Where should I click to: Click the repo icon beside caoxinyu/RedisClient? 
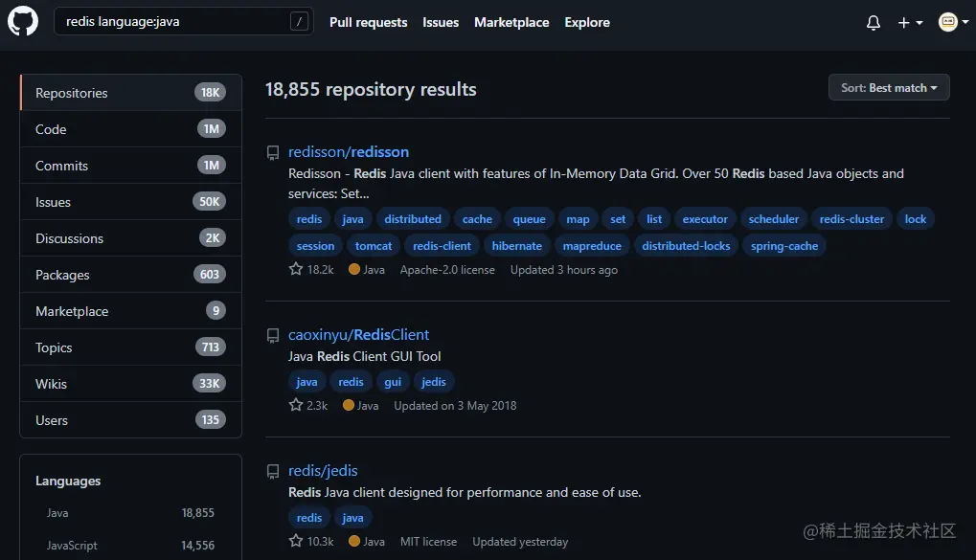pyautogui.click(x=273, y=335)
